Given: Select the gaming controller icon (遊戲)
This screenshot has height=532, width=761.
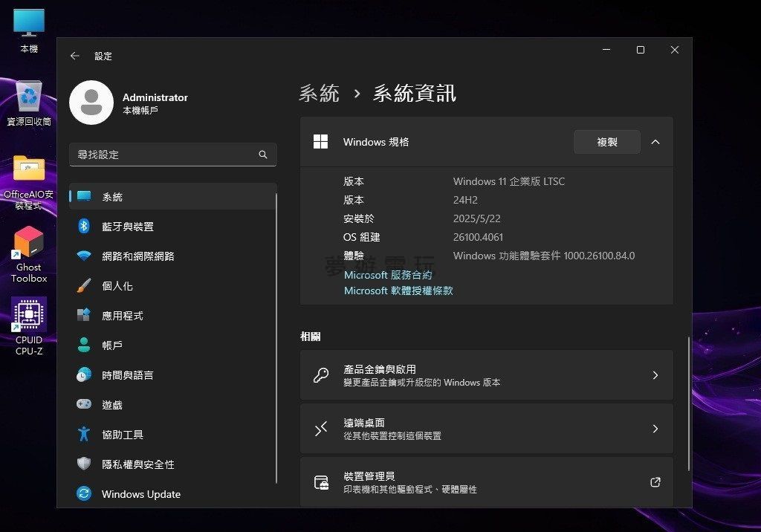Looking at the screenshot, I should (x=84, y=405).
